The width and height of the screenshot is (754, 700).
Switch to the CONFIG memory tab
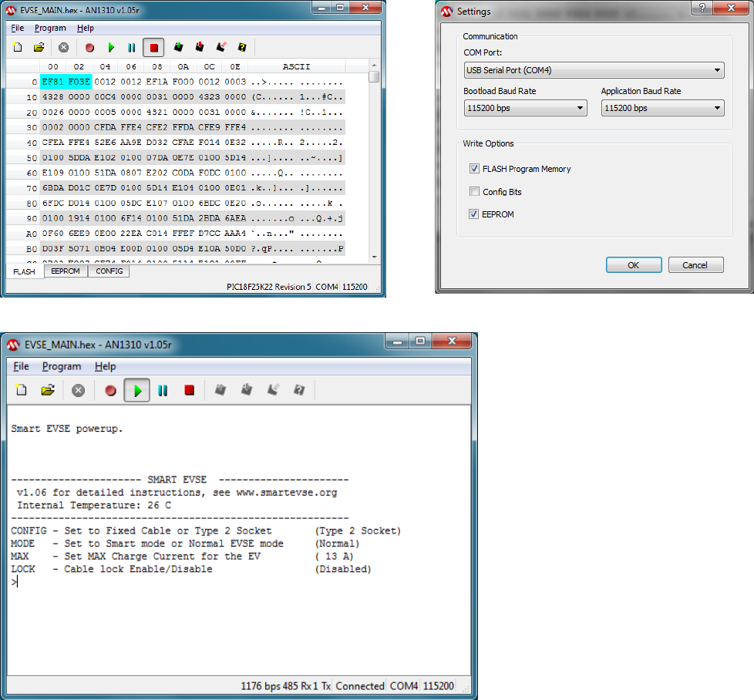109,271
